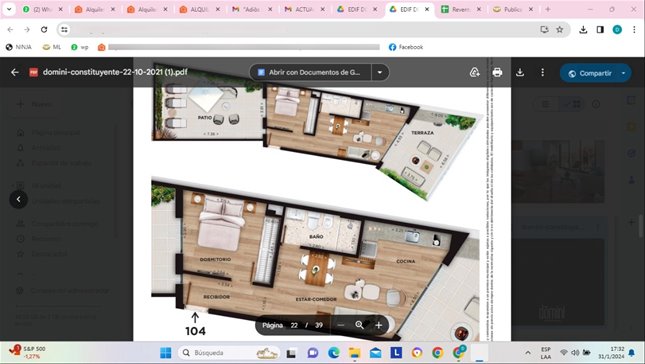Open the Chrome three-dot menu
645x364 pixels.
click(634, 30)
